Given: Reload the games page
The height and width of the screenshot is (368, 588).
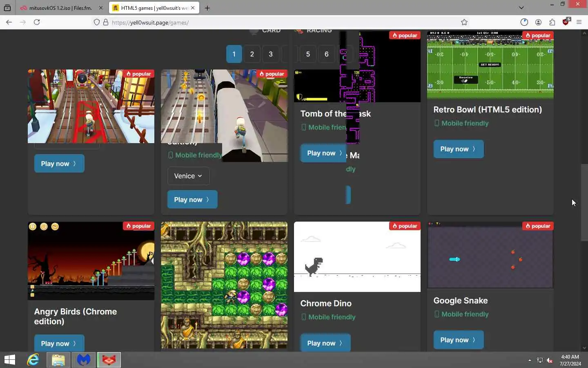Looking at the screenshot, I should click(x=37, y=22).
